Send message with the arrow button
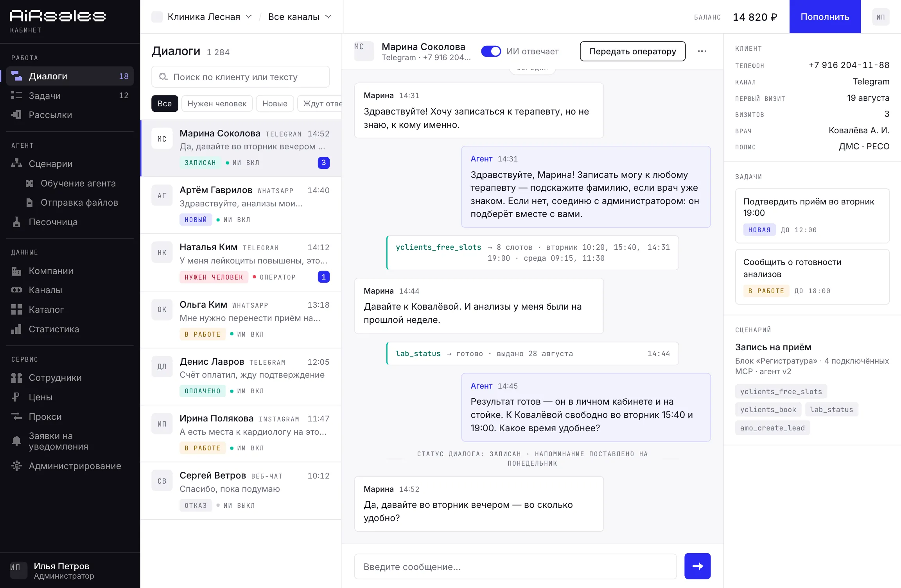The height and width of the screenshot is (588, 901). point(697,566)
